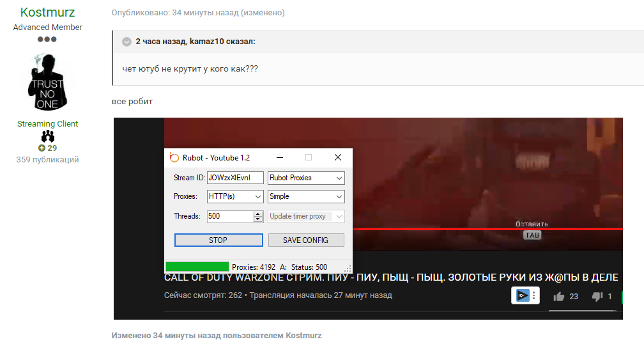Viewport: 644px width, 351px height.
Task: Open the Update timer proxy dropdown
Action: pos(305,216)
